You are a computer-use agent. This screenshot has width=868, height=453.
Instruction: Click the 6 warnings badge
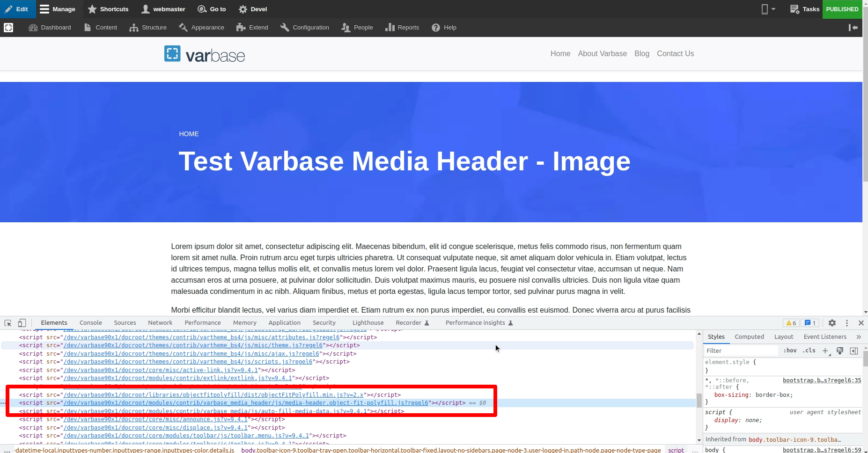(x=791, y=323)
